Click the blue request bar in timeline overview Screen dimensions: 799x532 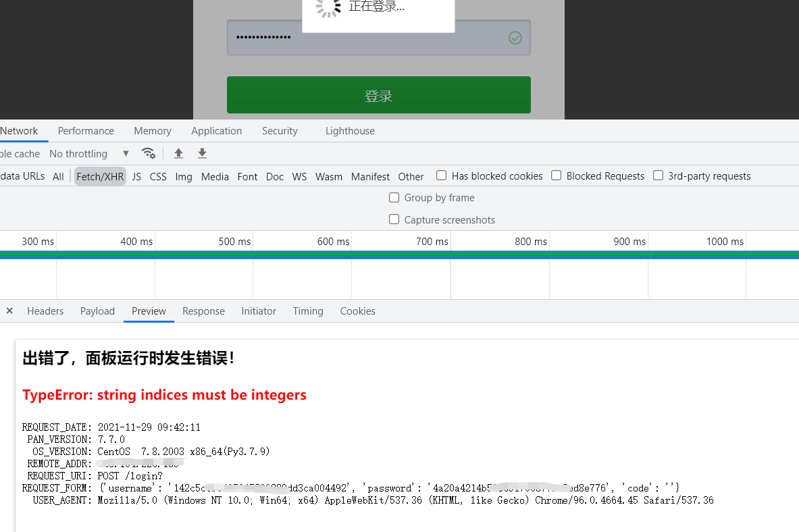400,255
